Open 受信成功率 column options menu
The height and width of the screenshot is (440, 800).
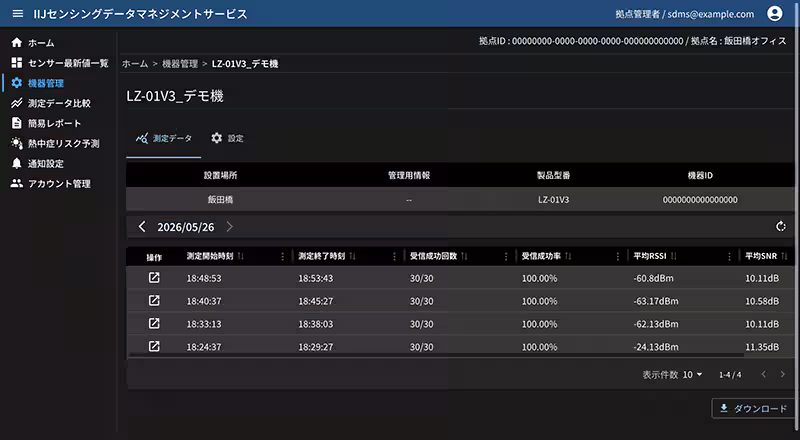tap(618, 257)
